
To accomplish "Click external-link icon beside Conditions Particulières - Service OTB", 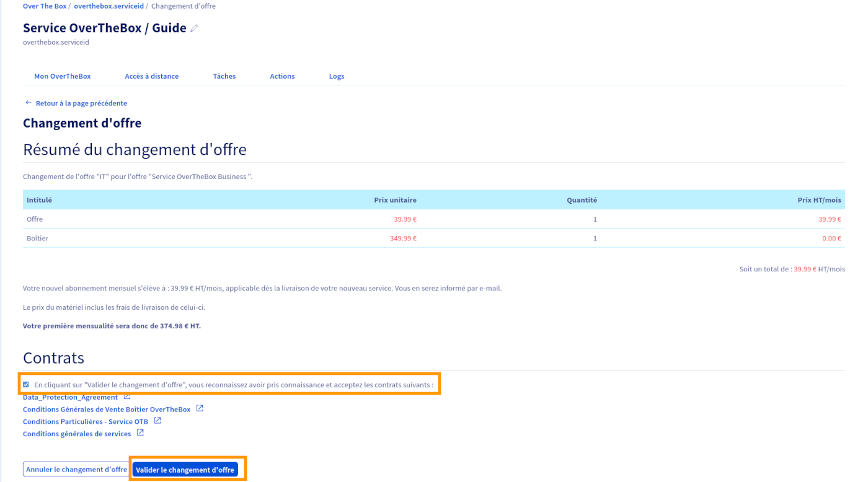I will 157,421.
